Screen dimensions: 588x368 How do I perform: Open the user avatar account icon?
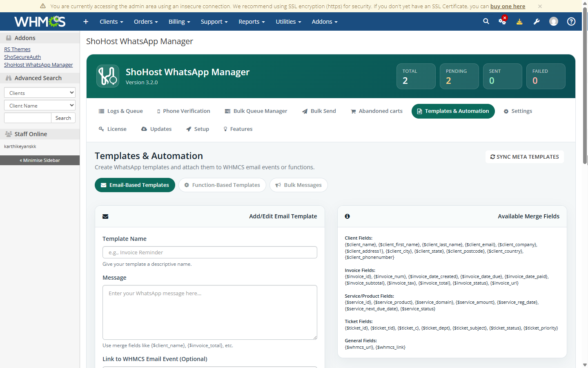[554, 22]
